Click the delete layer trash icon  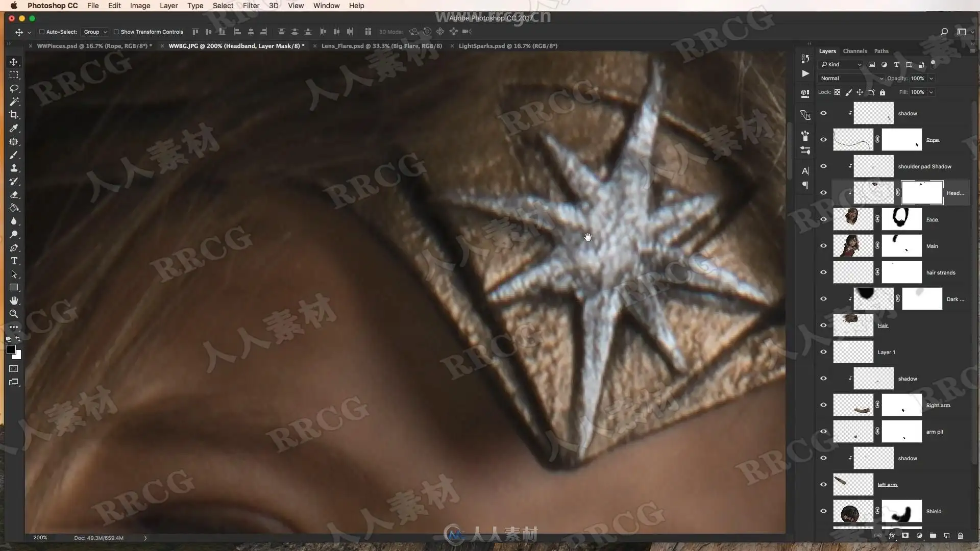coord(960,536)
